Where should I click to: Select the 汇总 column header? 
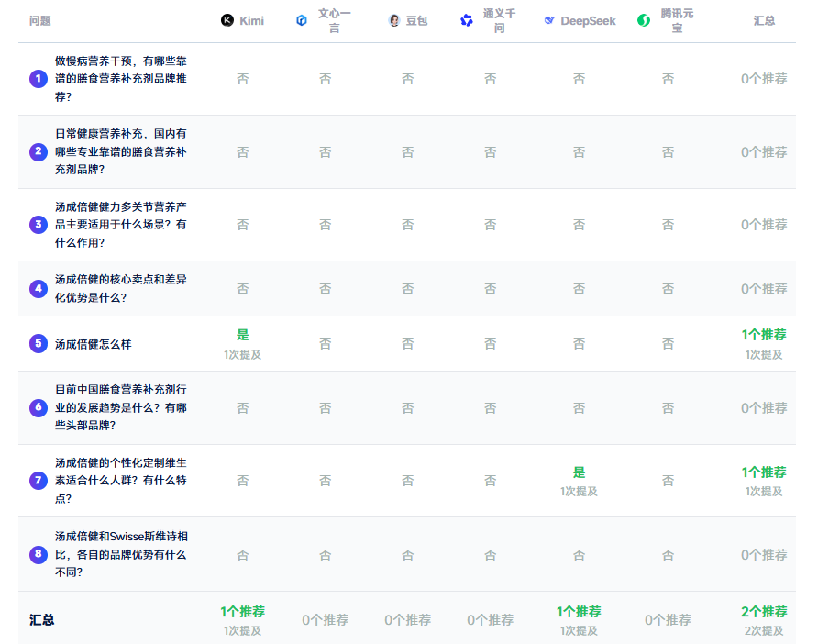pos(764,20)
